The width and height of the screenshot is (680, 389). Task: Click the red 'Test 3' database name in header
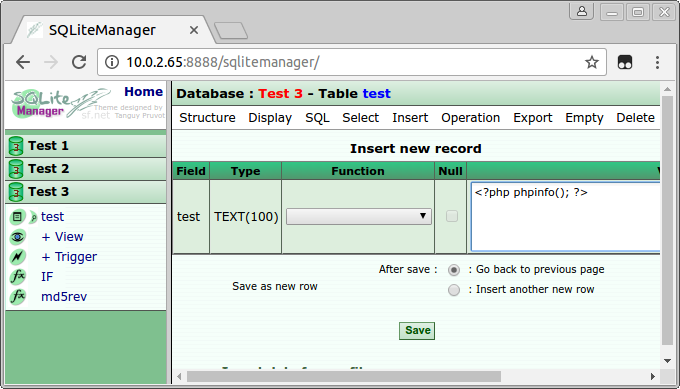coord(280,94)
